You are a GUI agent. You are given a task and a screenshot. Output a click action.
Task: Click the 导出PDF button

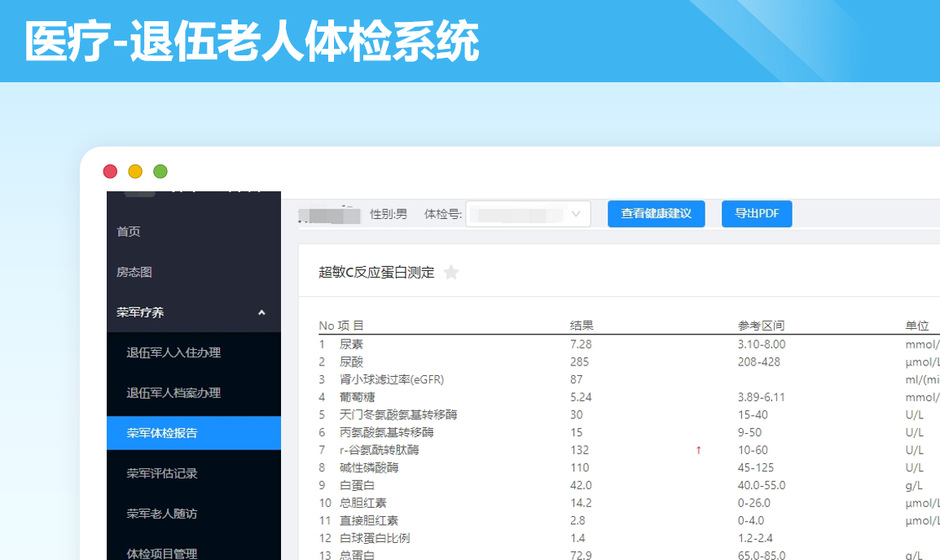(757, 214)
